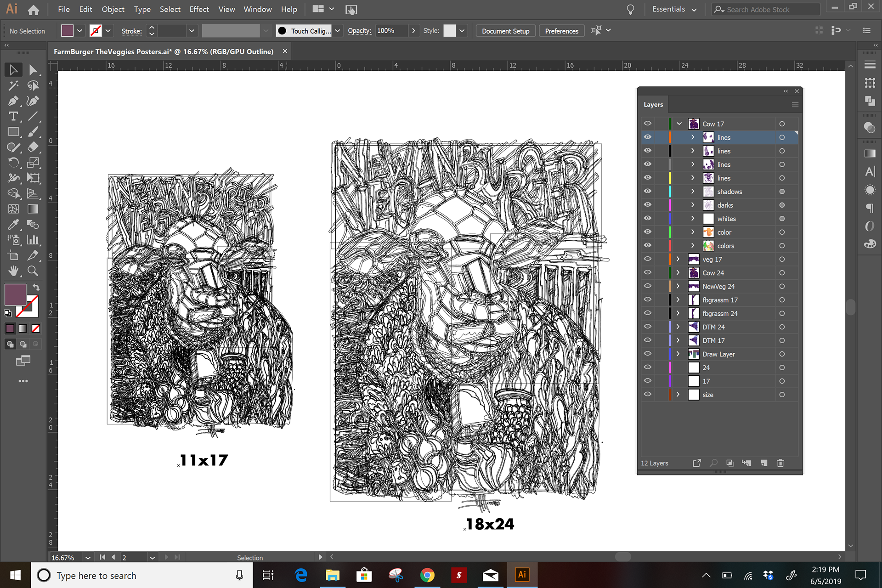Image resolution: width=882 pixels, height=588 pixels.
Task: Open the Discover lightbulb icon
Action: tap(630, 10)
